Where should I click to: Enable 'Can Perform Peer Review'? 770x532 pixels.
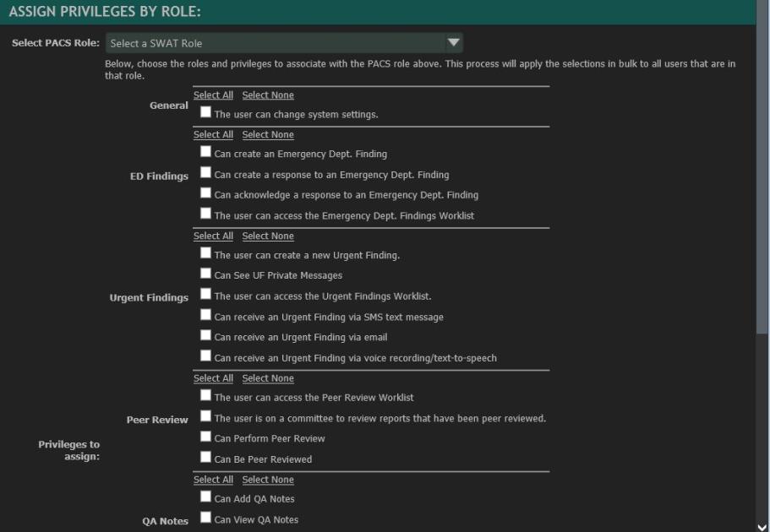click(204, 437)
